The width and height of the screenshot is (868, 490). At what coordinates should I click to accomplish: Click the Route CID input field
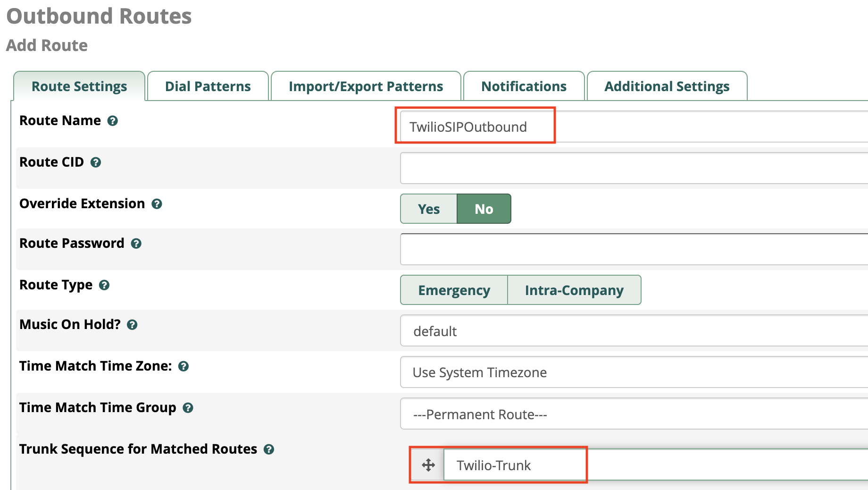632,168
